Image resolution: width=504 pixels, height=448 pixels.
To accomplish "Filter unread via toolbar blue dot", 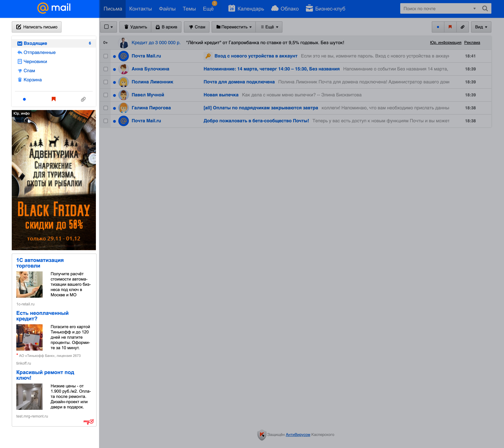I will 438,27.
